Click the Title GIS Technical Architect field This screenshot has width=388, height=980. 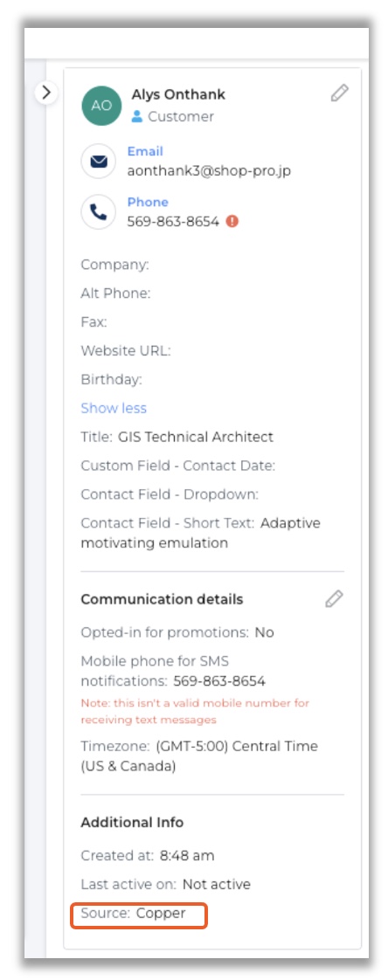[x=177, y=437]
